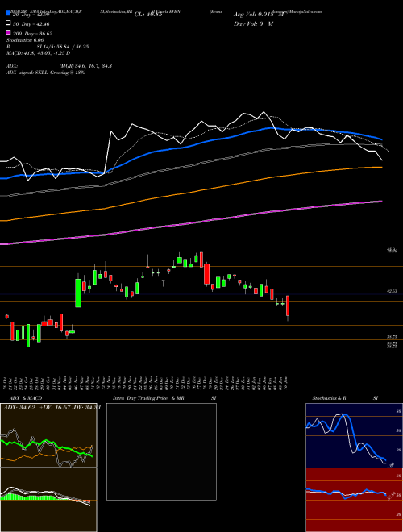Open the blue Stochastics chart panel

coord(354,435)
